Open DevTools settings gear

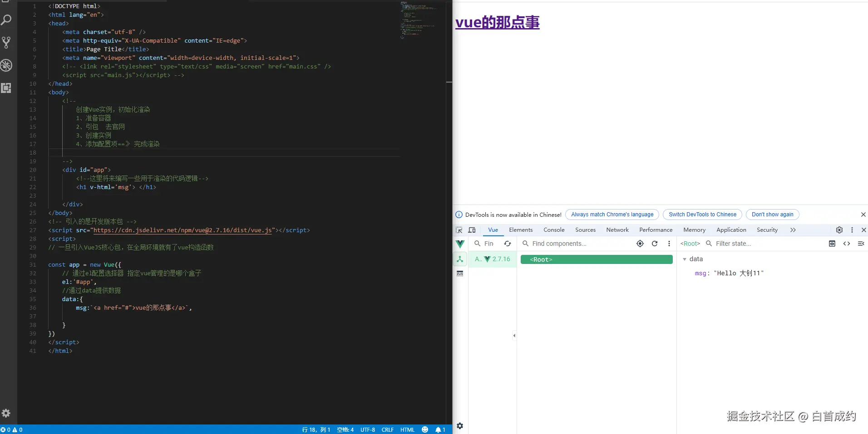point(839,230)
